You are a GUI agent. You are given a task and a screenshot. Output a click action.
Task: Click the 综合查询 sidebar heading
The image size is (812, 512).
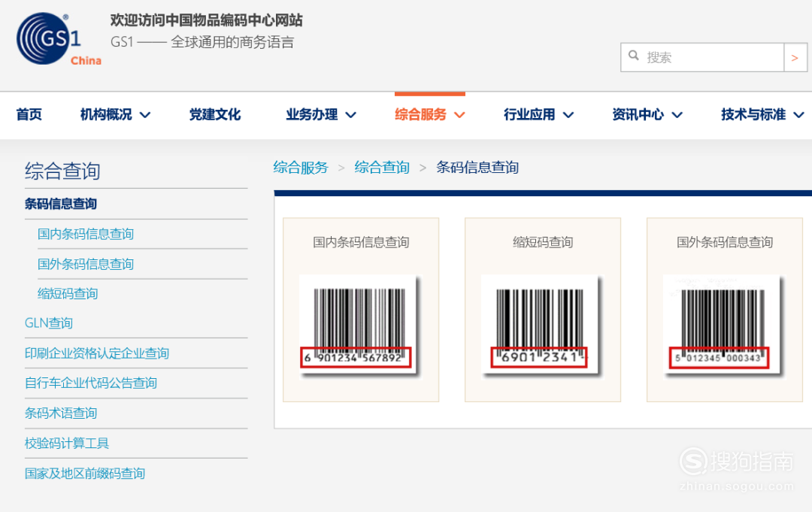tap(62, 171)
